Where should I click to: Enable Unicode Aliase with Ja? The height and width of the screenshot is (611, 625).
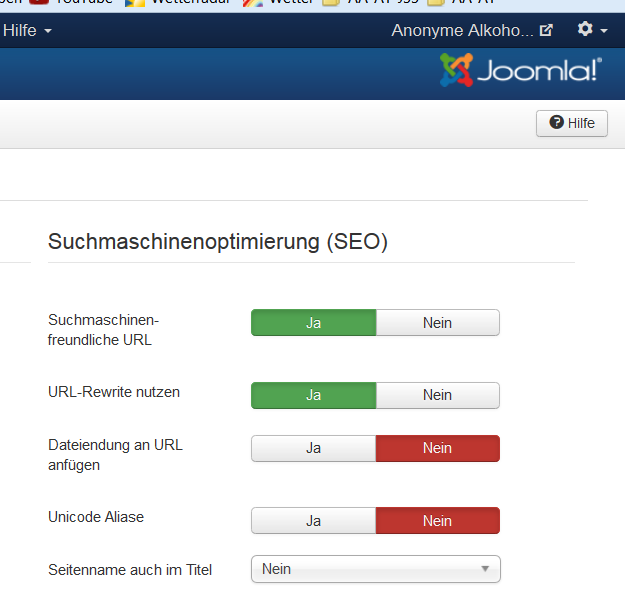[x=314, y=521]
